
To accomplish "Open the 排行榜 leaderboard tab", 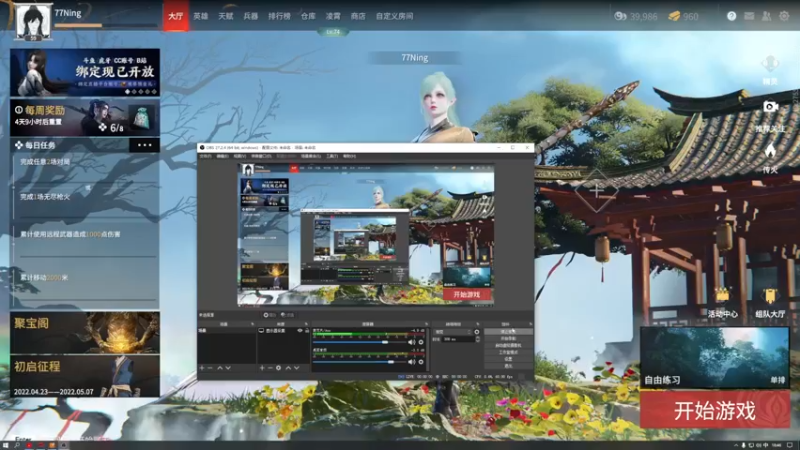I will [x=279, y=16].
